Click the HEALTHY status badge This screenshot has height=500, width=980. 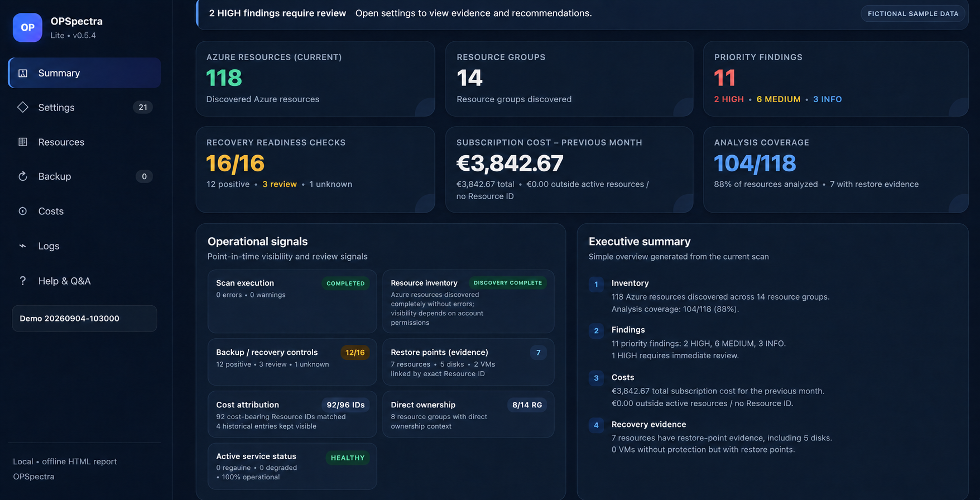[x=348, y=458]
